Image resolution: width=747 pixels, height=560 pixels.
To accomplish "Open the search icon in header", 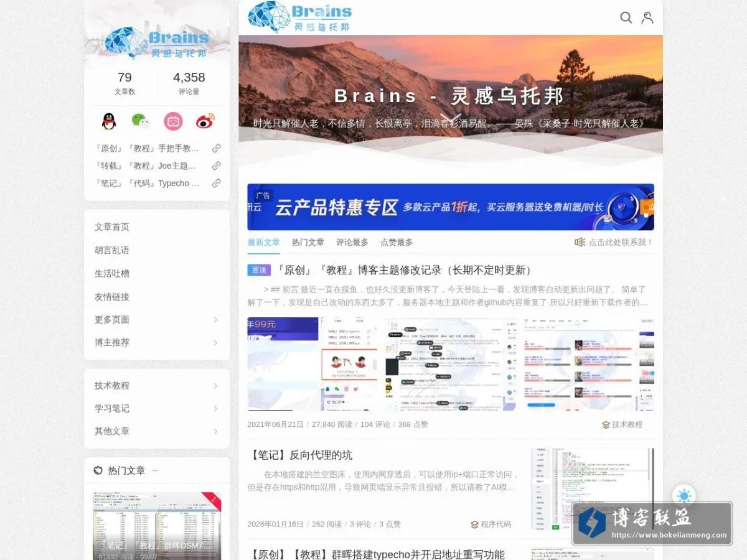I will click(626, 17).
